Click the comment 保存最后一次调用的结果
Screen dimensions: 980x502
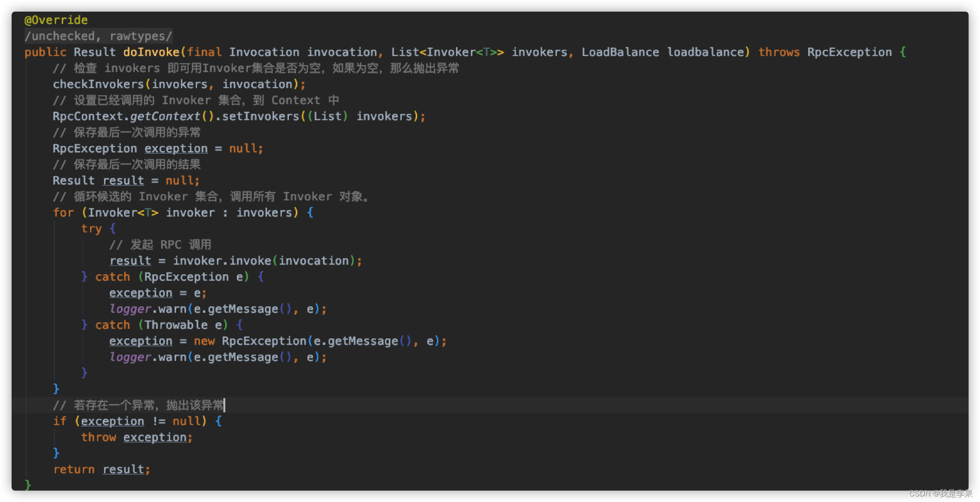pos(126,165)
